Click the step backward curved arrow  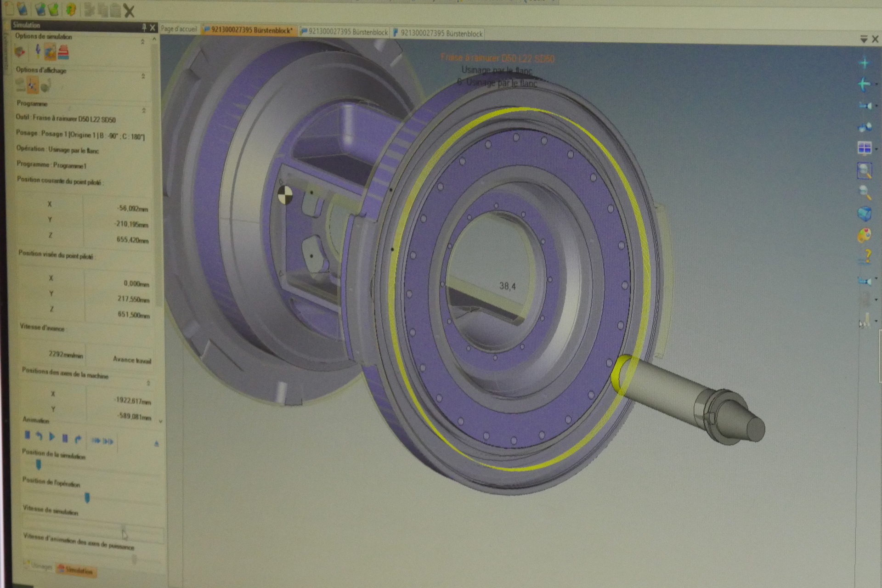[40, 436]
